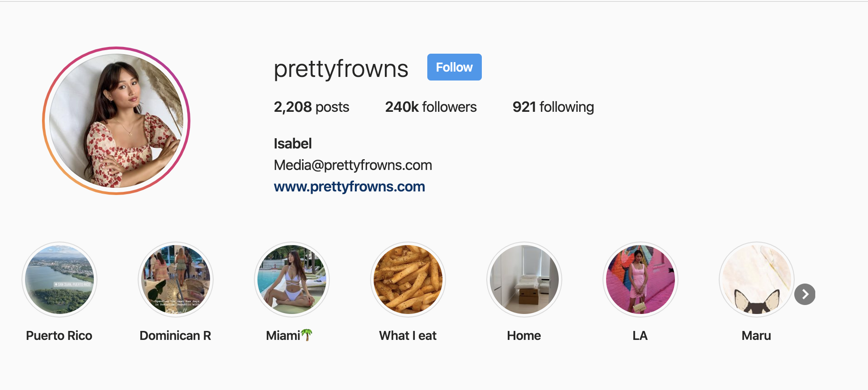Click the Media@prettyfrowns.com email text
The height and width of the screenshot is (390, 868).
[x=353, y=165]
